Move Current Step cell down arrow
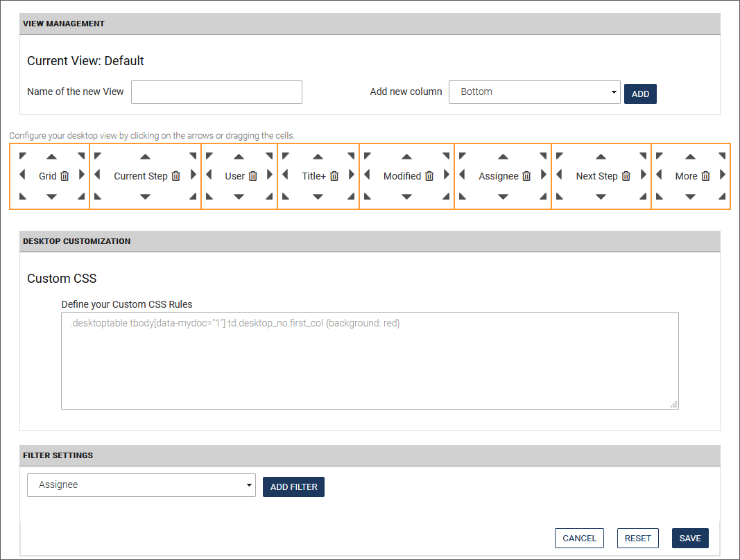Image resolution: width=740 pixels, height=560 pixels. 146,197
